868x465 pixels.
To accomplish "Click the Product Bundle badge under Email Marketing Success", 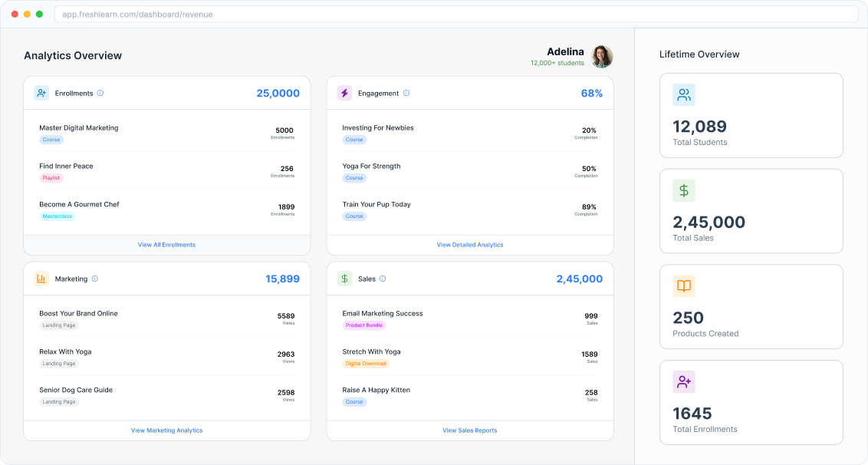I will point(366,325).
